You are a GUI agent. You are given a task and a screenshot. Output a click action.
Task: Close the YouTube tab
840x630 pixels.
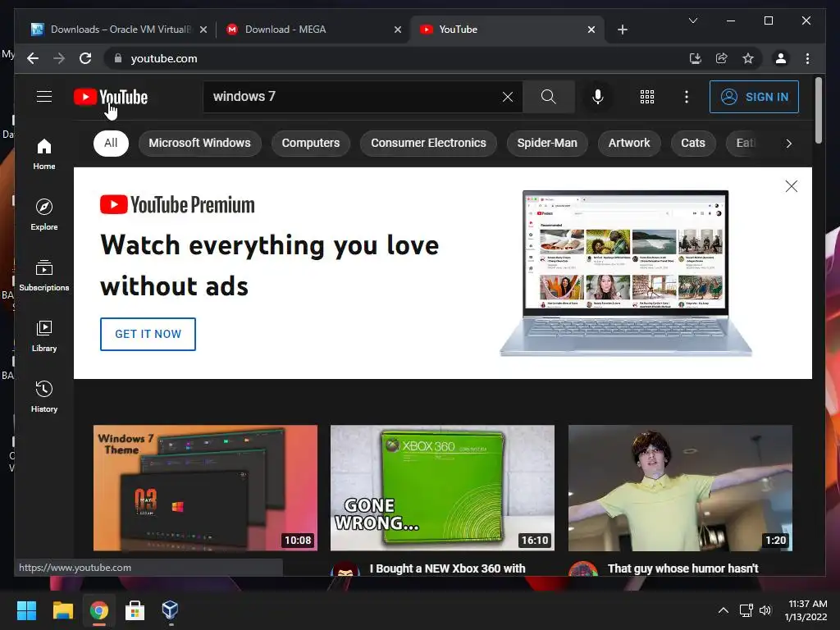(x=591, y=30)
